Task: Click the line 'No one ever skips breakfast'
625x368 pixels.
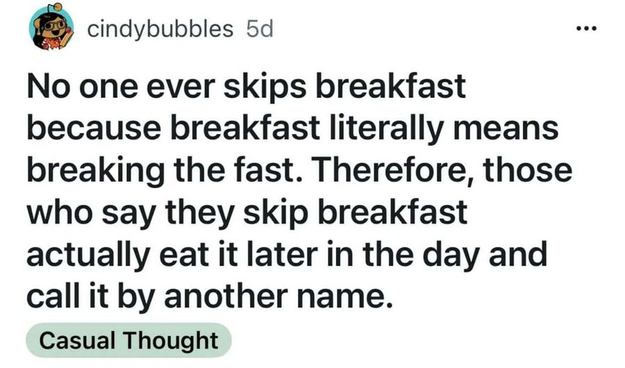Action: pyautogui.click(x=246, y=87)
